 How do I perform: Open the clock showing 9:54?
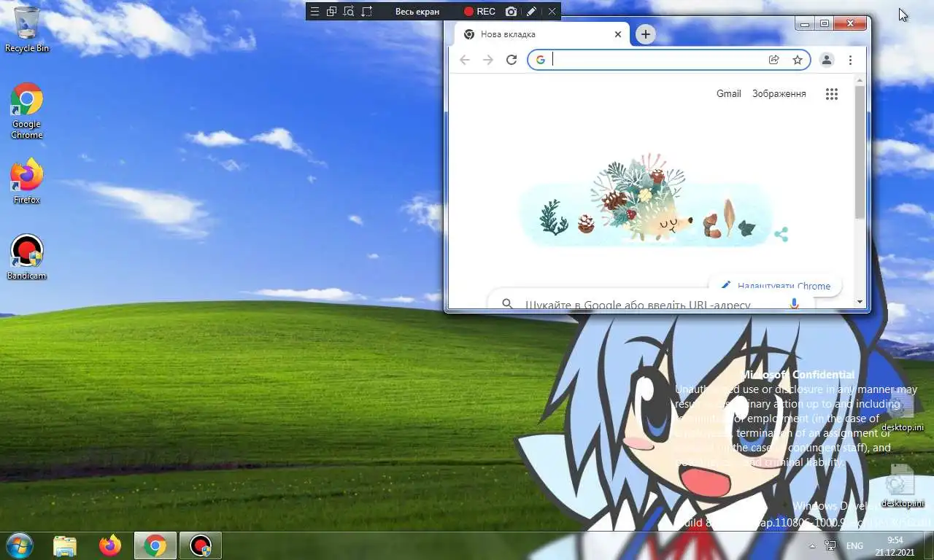click(895, 545)
